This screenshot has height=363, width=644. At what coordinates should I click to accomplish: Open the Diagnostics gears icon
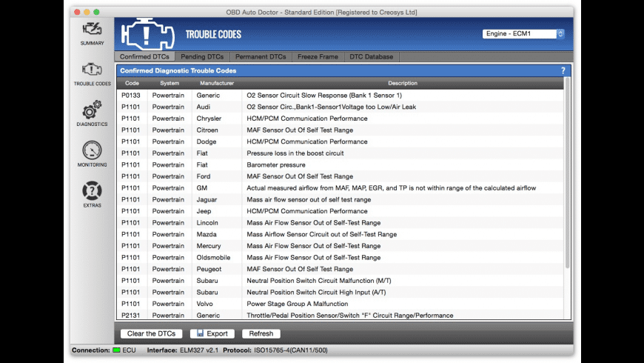coord(92,110)
